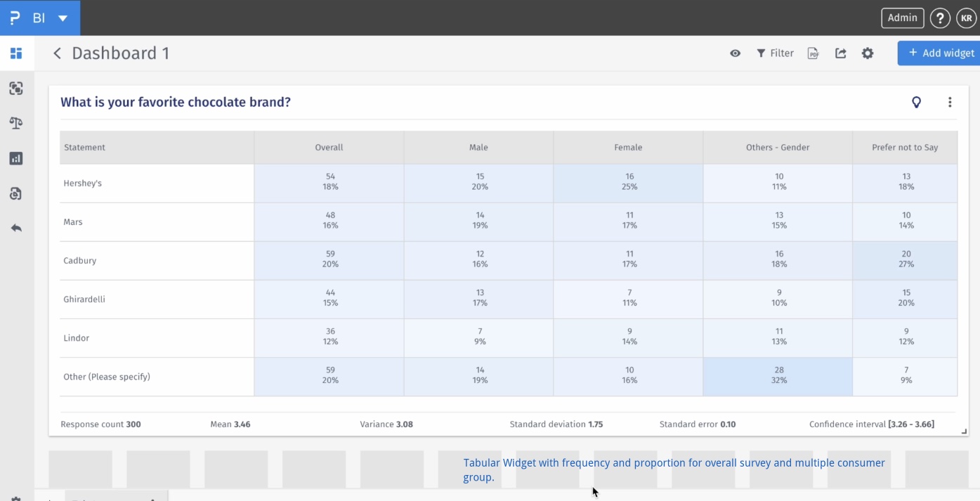Open the Admin menu

coord(902,18)
